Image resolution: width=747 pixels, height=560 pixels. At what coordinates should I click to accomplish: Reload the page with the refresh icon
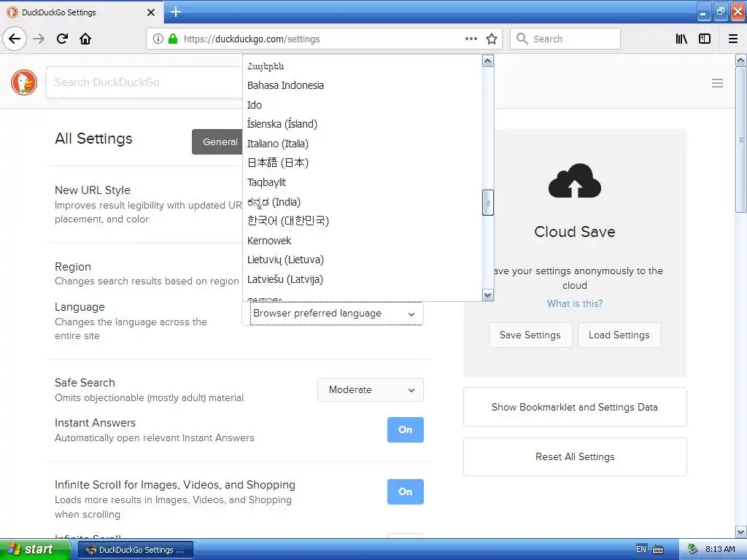63,39
